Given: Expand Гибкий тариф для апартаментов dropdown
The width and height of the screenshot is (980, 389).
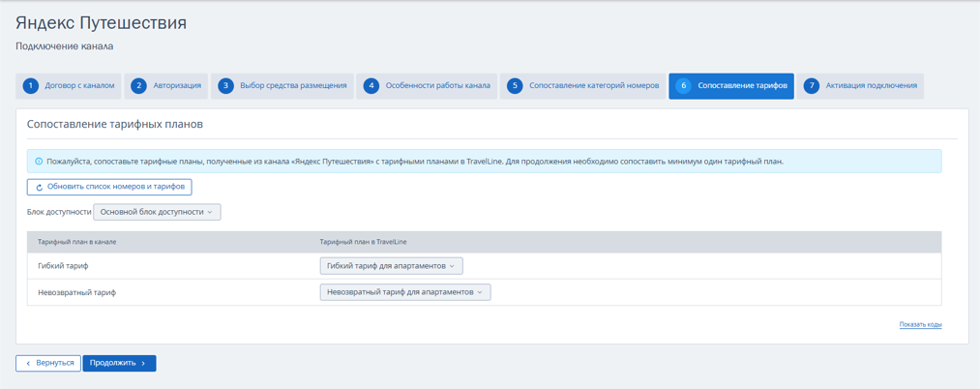Looking at the screenshot, I should tap(391, 266).
